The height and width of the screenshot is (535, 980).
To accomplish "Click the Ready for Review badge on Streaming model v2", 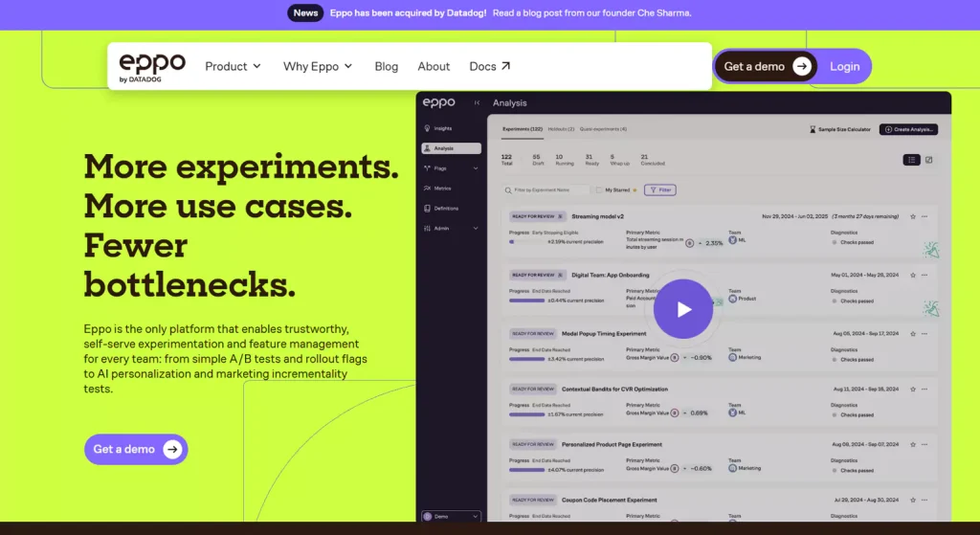I will pyautogui.click(x=537, y=216).
